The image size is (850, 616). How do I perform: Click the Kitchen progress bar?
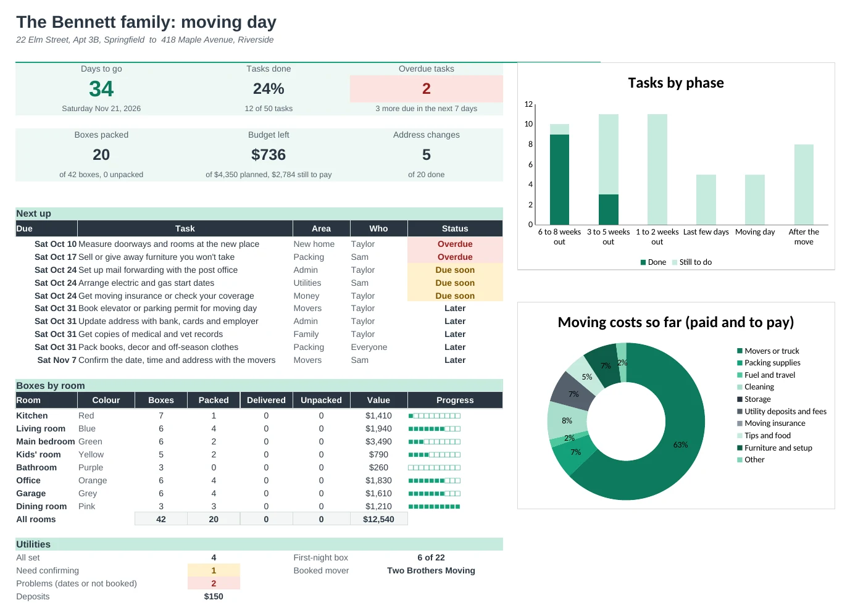click(x=435, y=416)
